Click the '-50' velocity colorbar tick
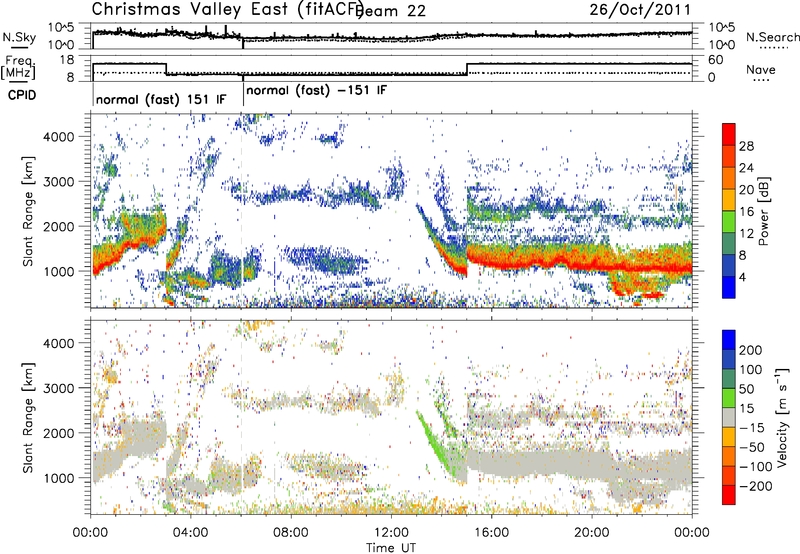Screen dimensions: 800x554 point(752,447)
